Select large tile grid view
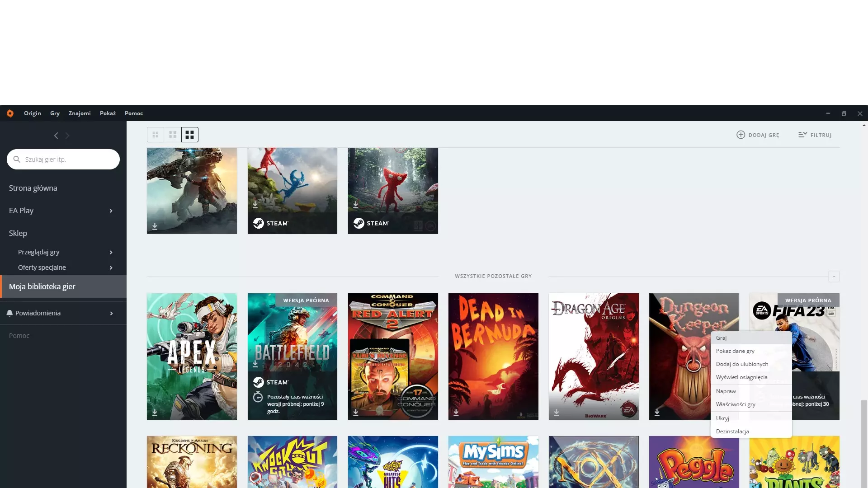This screenshot has width=868, height=488. pos(190,135)
